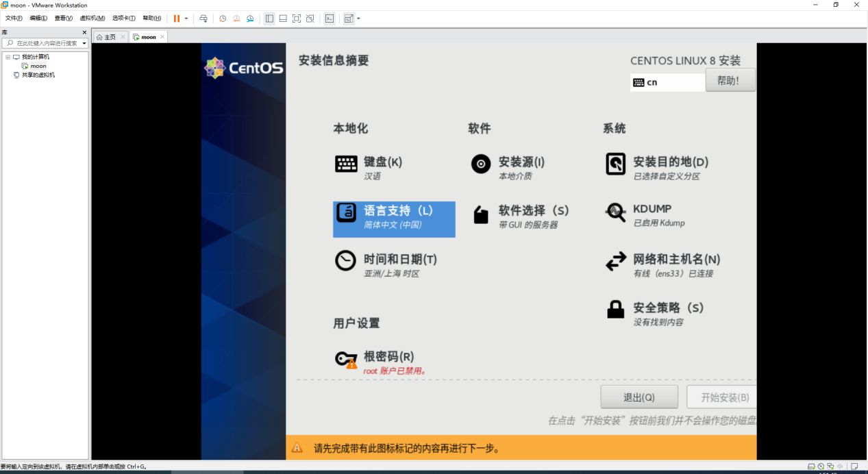This screenshot has height=474, width=868.
Task: Toggle the thumbnail bar view icon
Action: pyautogui.click(x=283, y=18)
